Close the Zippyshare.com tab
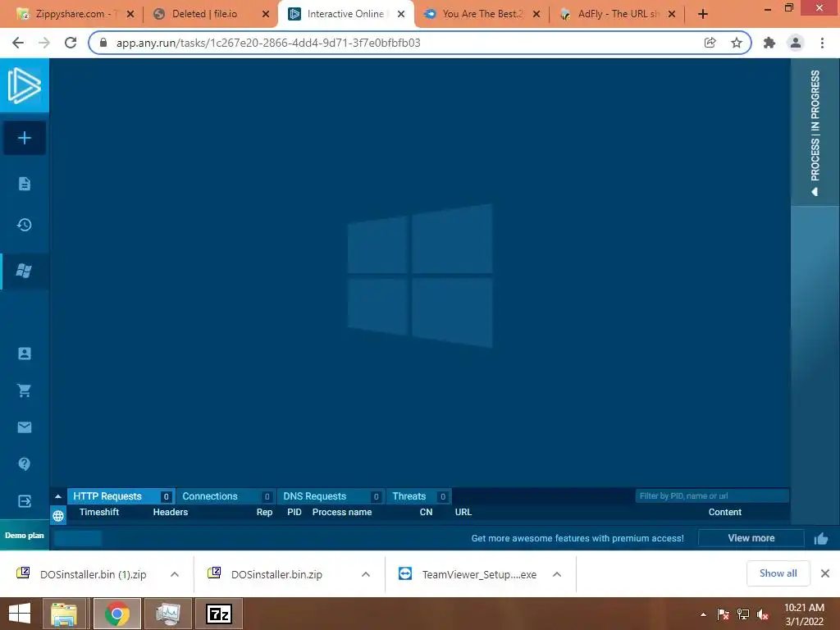This screenshot has height=630, width=840. [130, 14]
